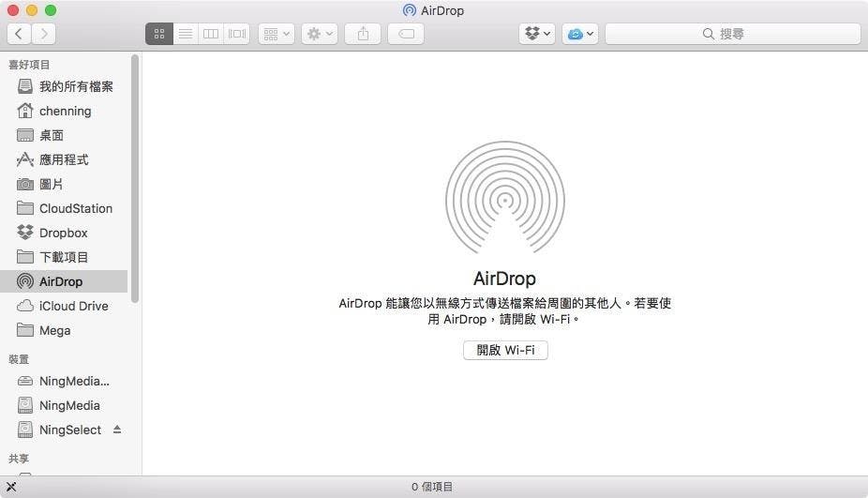Click the large AirDrop radar graphic

click(505, 198)
